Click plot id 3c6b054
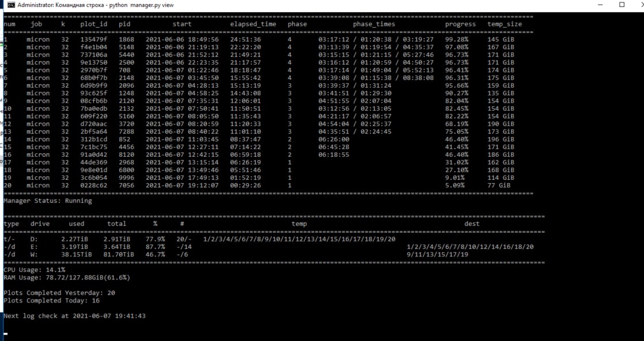This screenshot has width=644, height=341. coord(94,177)
